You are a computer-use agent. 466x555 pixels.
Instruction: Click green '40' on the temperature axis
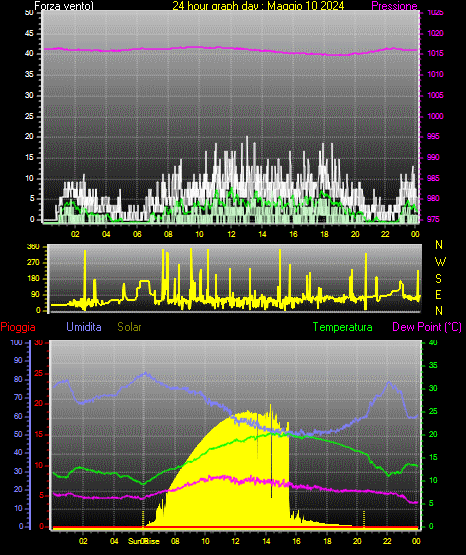433,342
